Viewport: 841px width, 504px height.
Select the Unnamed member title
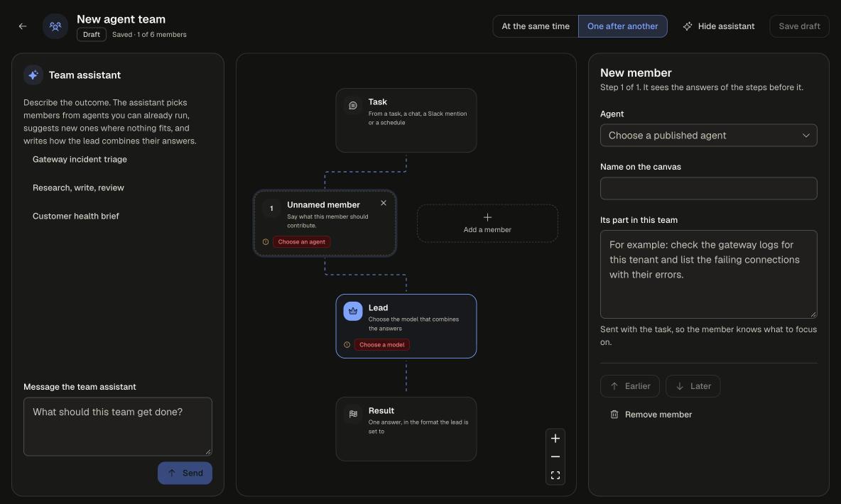tap(323, 205)
